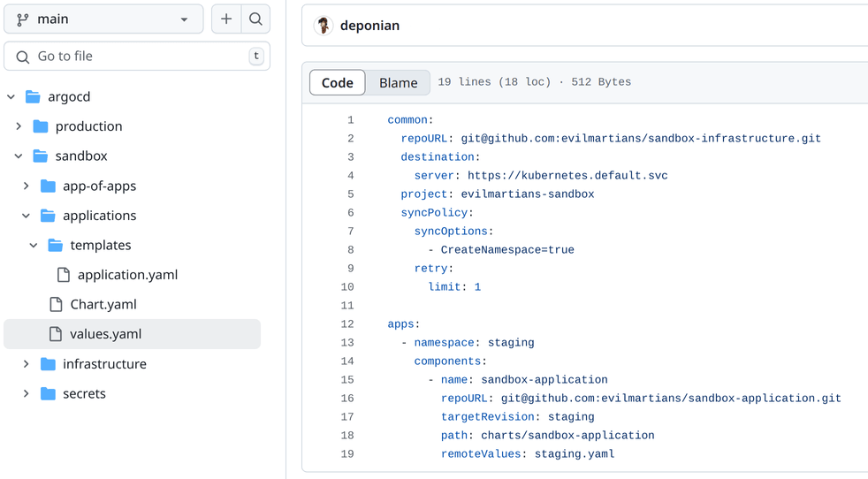Expand the app-of-apps folder chevron

26,186
